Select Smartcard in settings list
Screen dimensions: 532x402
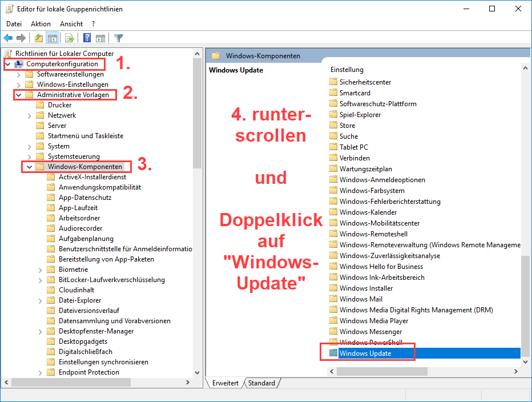(x=354, y=93)
